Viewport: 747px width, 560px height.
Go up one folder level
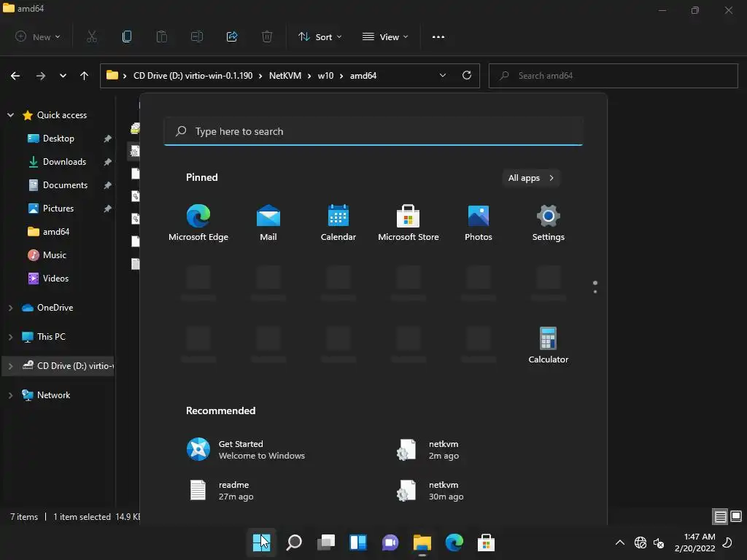coord(85,76)
